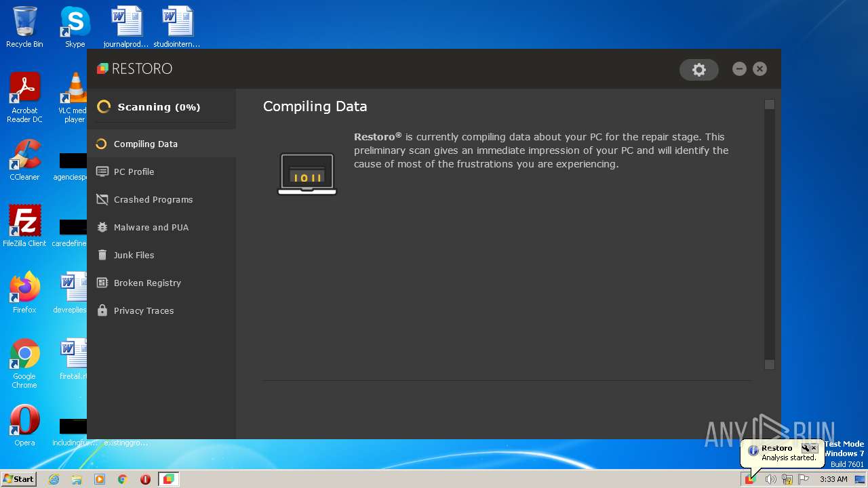The width and height of the screenshot is (868, 488).
Task: Click the Compiling Data heading
Action: coord(315,106)
